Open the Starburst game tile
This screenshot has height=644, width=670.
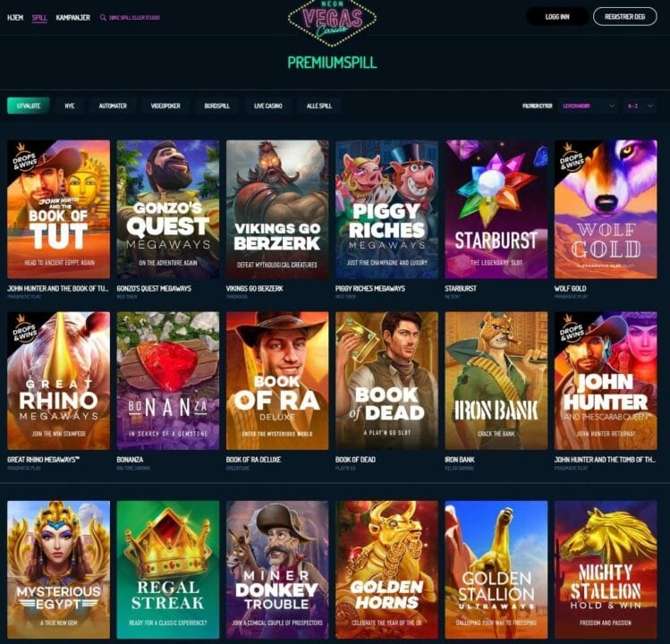pos(496,209)
